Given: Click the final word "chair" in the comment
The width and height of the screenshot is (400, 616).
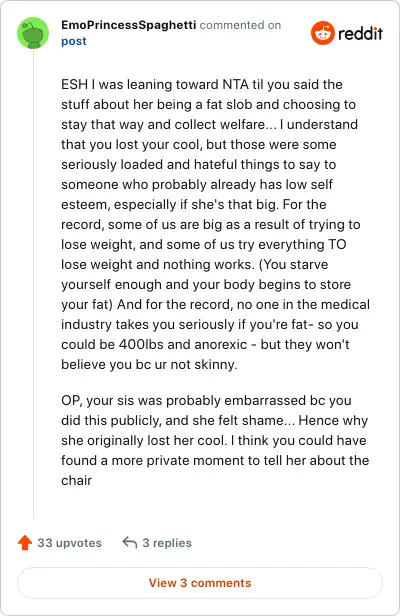Looking at the screenshot, I should [x=76, y=480].
